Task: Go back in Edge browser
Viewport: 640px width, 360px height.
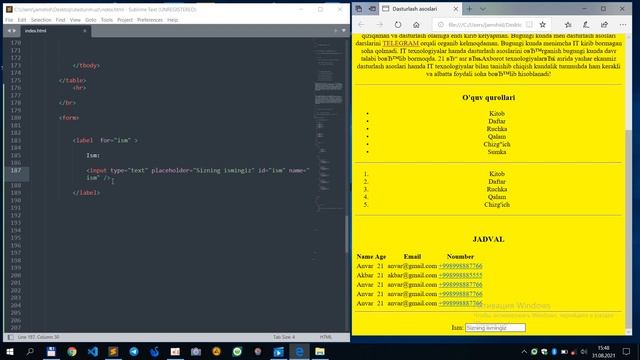Action: pyautogui.click(x=361, y=24)
